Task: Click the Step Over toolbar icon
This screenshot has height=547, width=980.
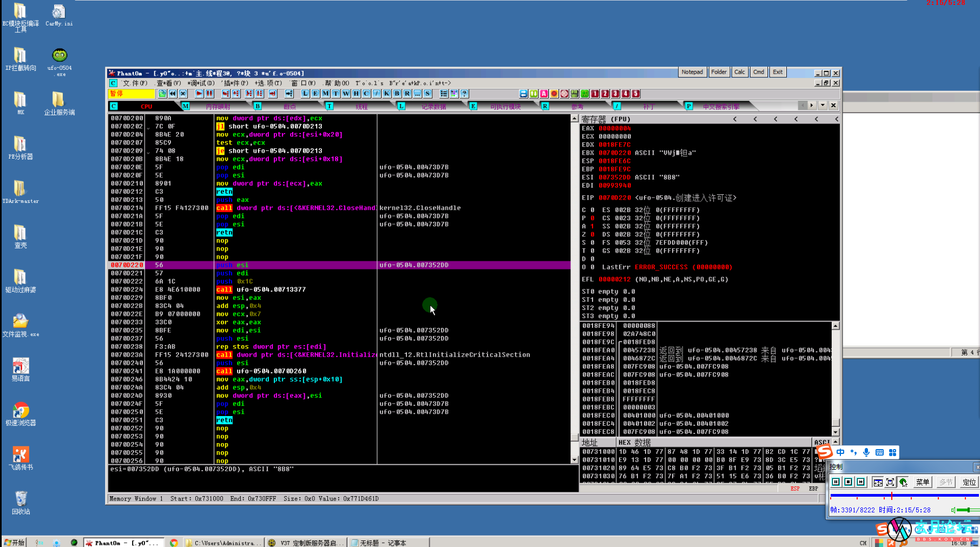Action: click(x=235, y=94)
